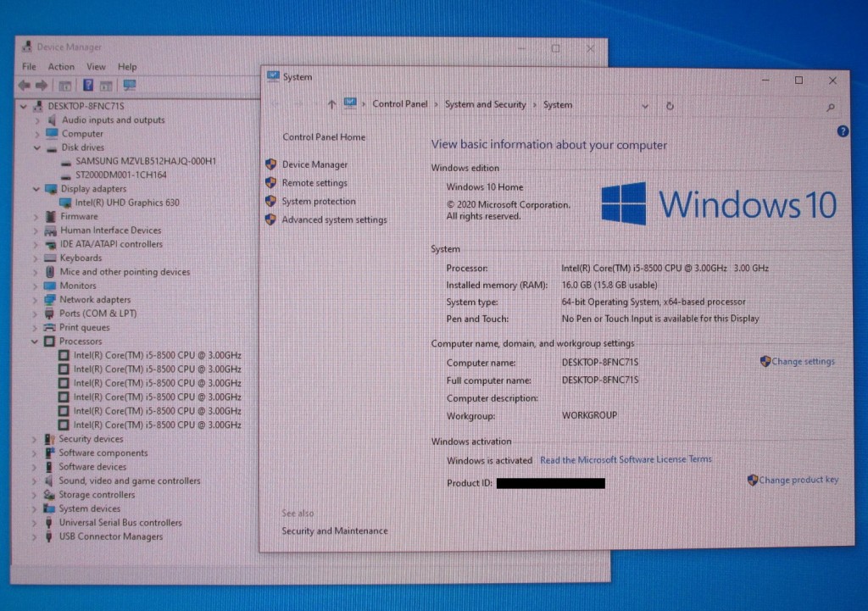Open the Action menu in Device Manager

tap(61, 66)
